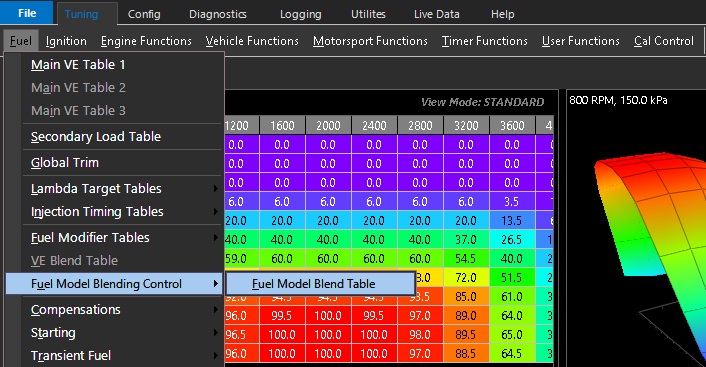This screenshot has width=706, height=367.
Task: Open the Ignition menu
Action: pos(66,41)
